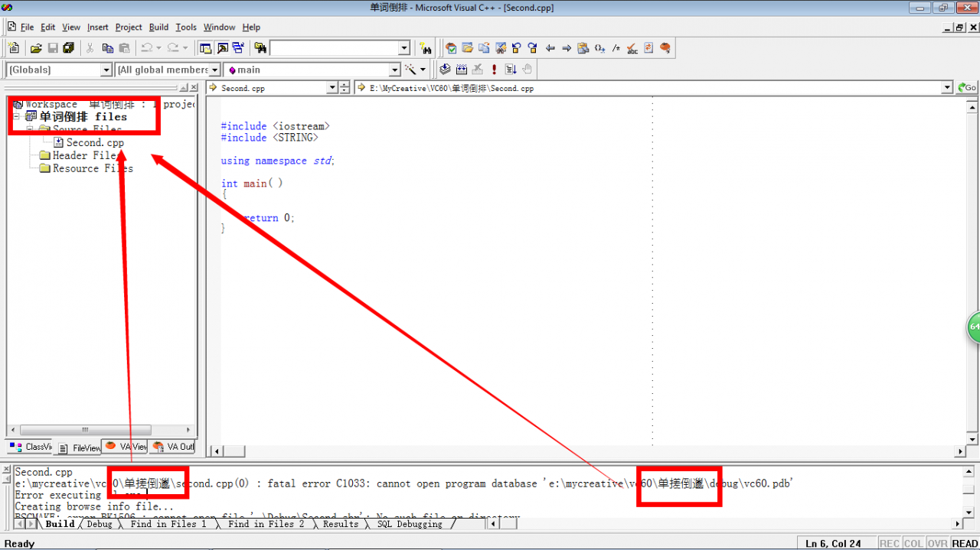Toggle the Workspace window toolbar button
Viewport: 980px width, 550px height.
205,48
